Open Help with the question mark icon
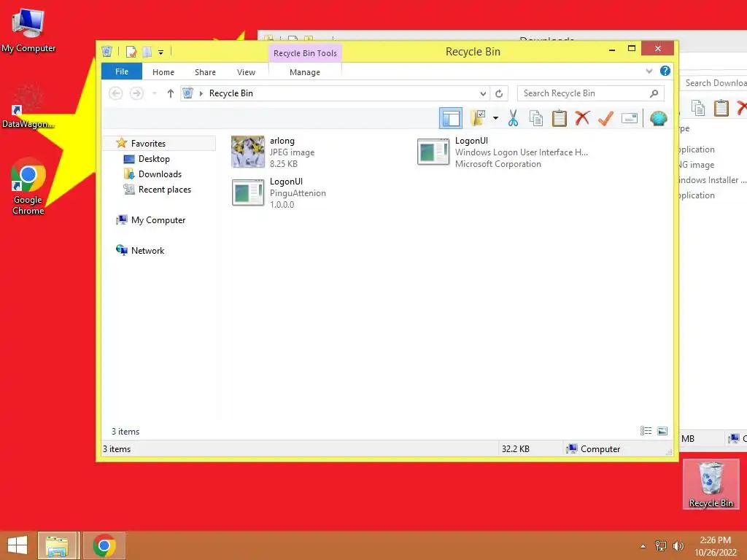747x560 pixels. point(665,71)
